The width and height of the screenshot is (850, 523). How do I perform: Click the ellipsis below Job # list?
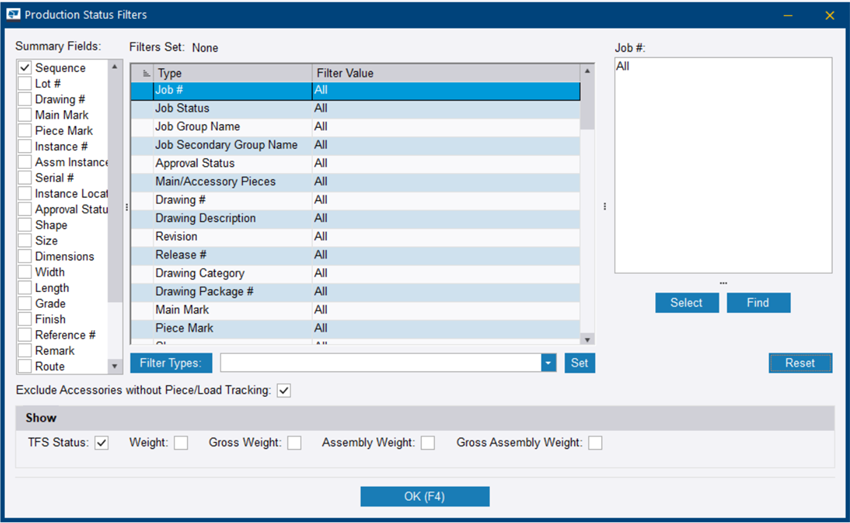click(x=723, y=282)
